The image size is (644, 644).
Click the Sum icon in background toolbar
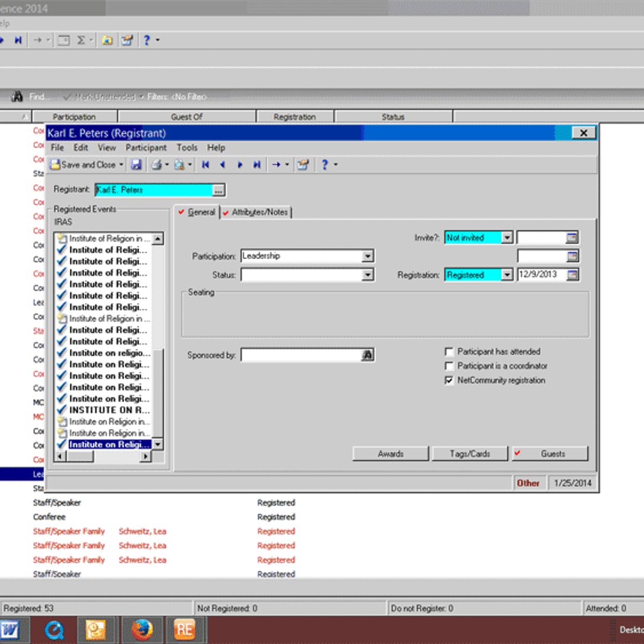point(81,40)
